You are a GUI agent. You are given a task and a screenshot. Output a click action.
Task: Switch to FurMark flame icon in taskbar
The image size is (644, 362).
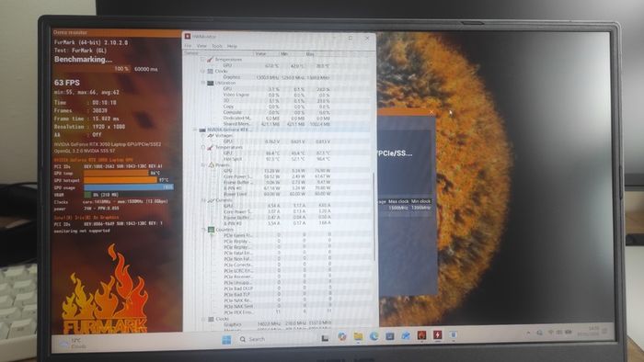click(421, 335)
